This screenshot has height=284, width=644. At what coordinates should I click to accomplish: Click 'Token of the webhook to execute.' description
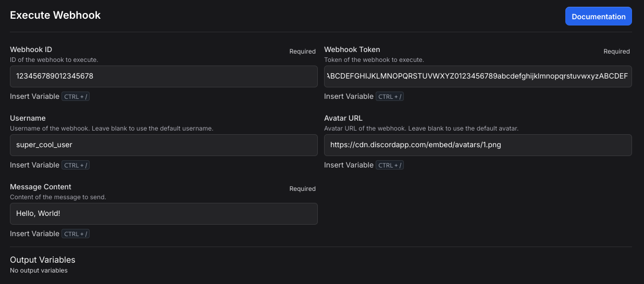click(374, 60)
